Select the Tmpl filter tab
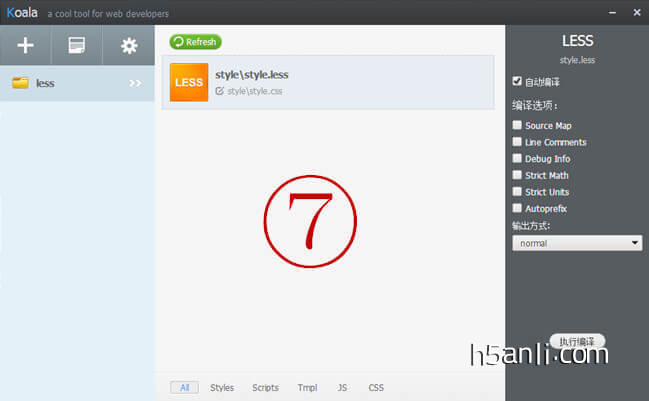Viewport: 649px width, 401px height. point(307,387)
